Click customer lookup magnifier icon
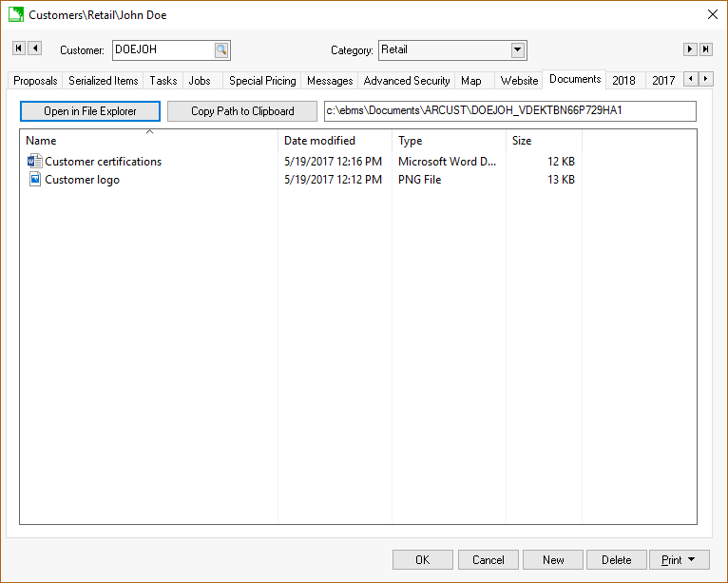Viewport: 728px width, 583px height. click(x=220, y=50)
